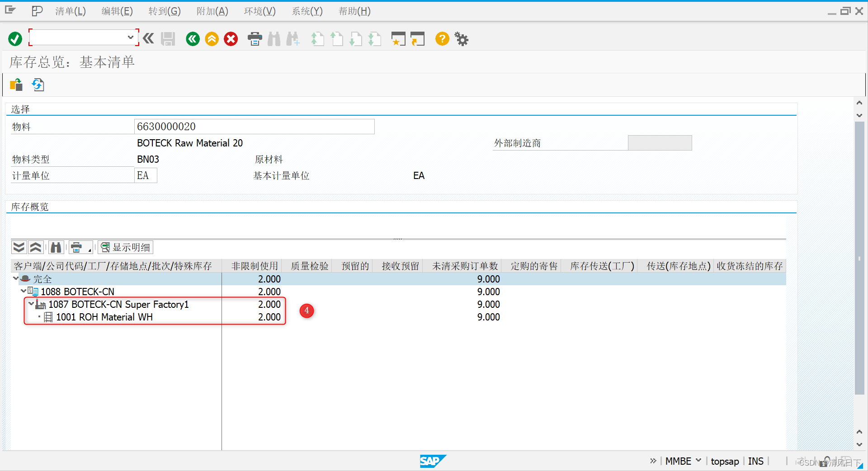Image resolution: width=868 pixels, height=471 pixels.
Task: Click the yellow Exit button
Action: 212,39
